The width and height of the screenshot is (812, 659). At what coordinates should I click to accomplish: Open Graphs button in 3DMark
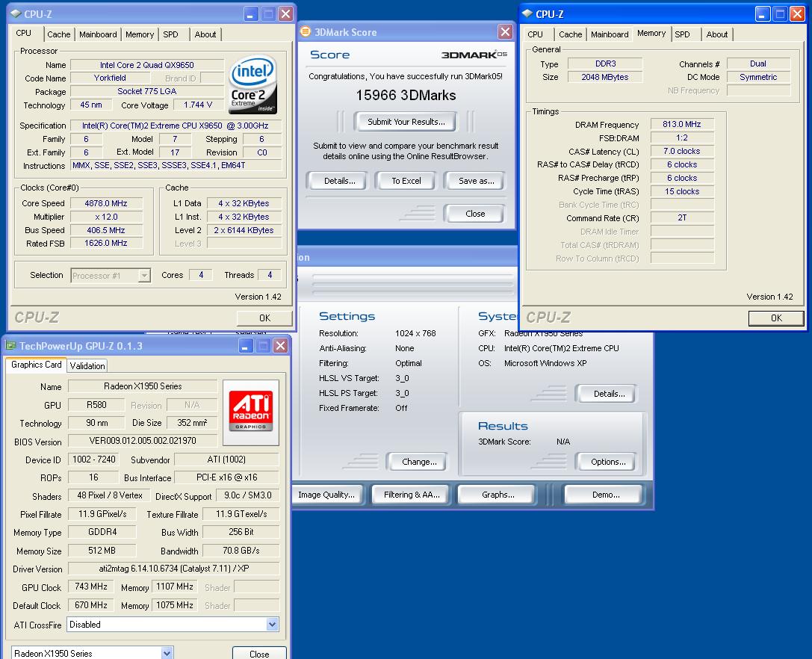(x=498, y=495)
